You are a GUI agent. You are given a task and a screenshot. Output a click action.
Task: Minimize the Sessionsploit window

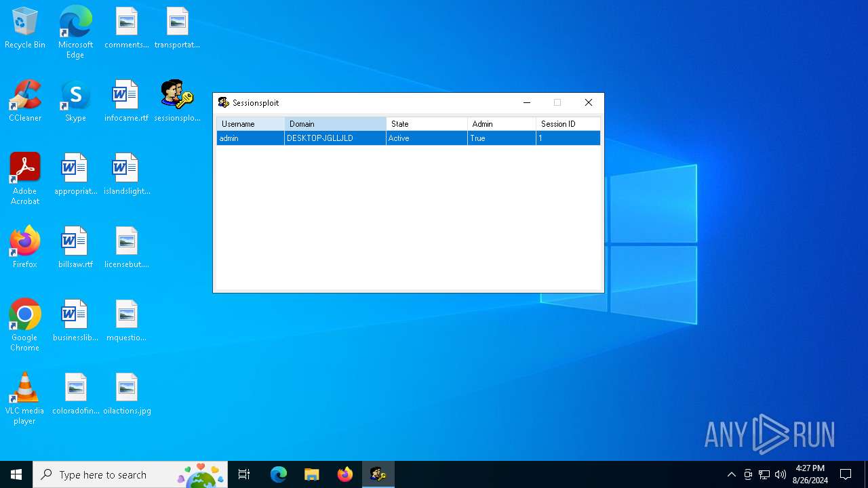[526, 103]
